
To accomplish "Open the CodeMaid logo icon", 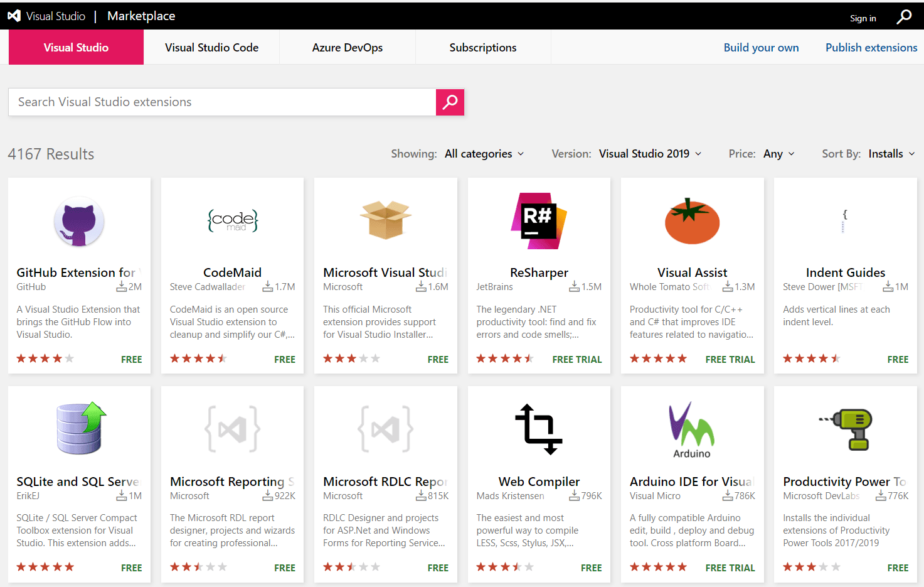I will click(233, 220).
